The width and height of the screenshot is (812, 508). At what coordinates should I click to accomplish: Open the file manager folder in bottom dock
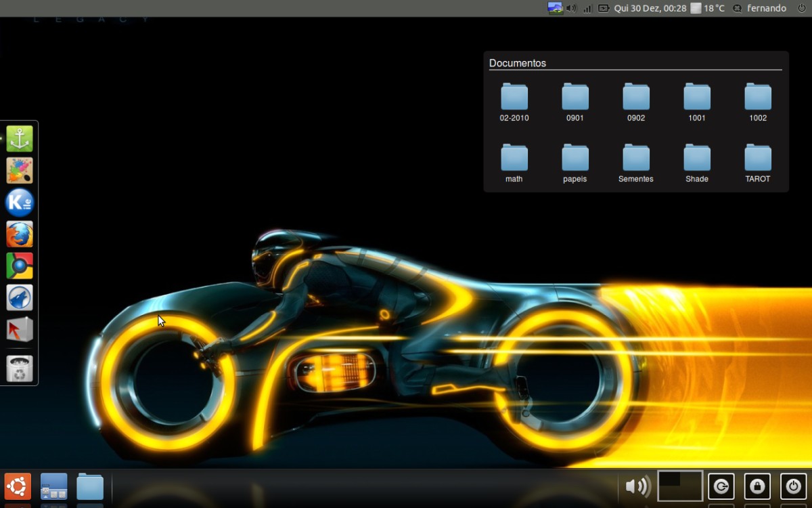click(90, 486)
